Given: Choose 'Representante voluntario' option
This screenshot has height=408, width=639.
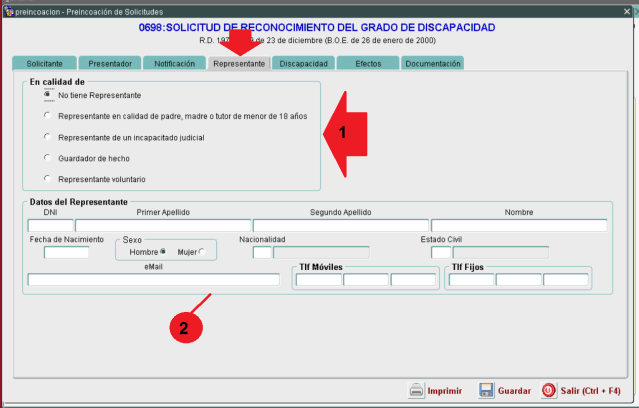Looking at the screenshot, I should coord(47,179).
